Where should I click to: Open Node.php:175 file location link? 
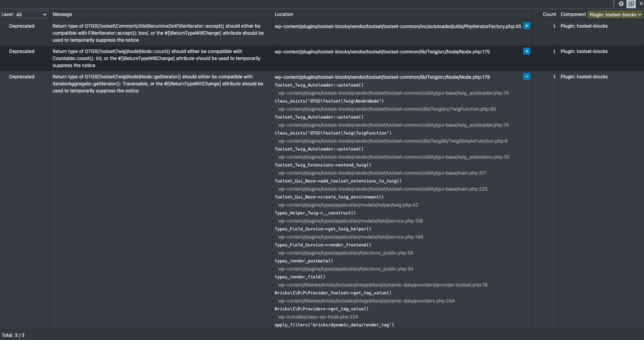[x=382, y=52]
